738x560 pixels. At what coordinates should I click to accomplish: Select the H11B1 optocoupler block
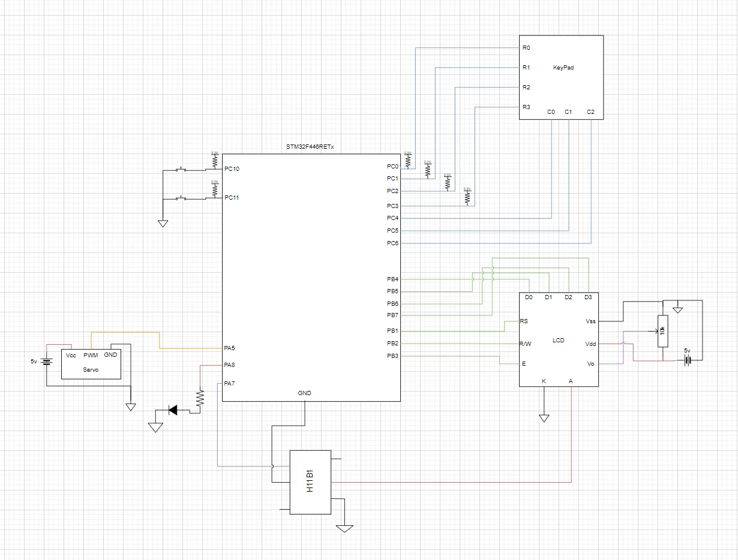click(x=310, y=482)
